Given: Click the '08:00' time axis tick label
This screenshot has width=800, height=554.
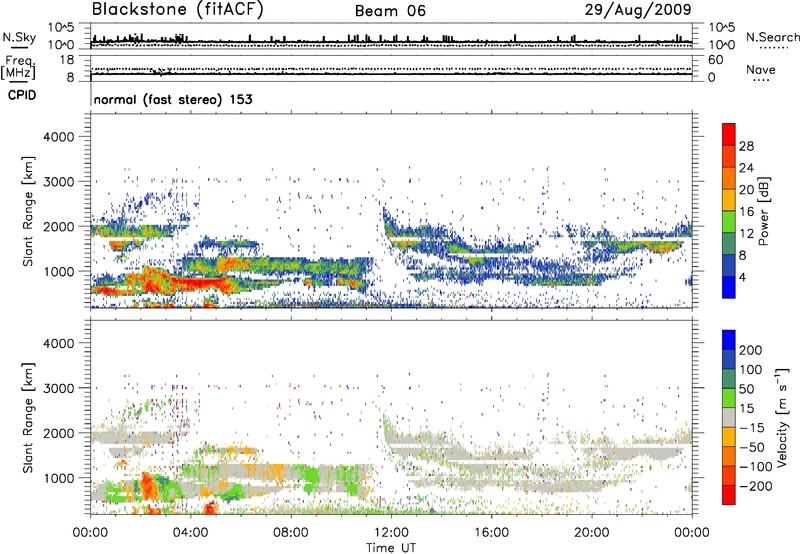Looking at the screenshot, I should tap(291, 533).
